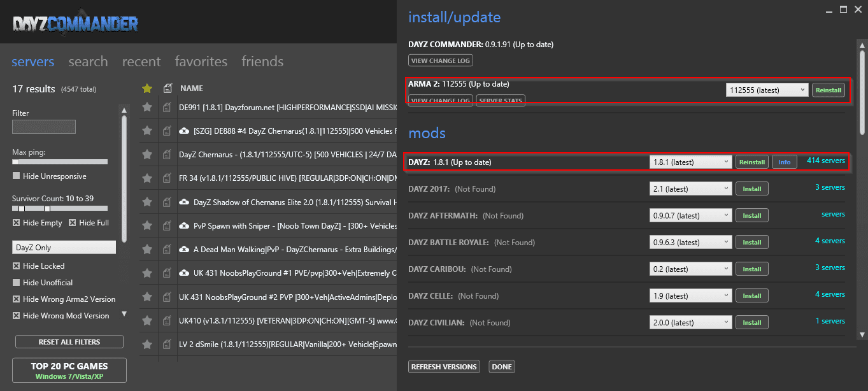Open notes icon for UK410 server
Image resolution: width=868 pixels, height=391 pixels.
point(167,320)
